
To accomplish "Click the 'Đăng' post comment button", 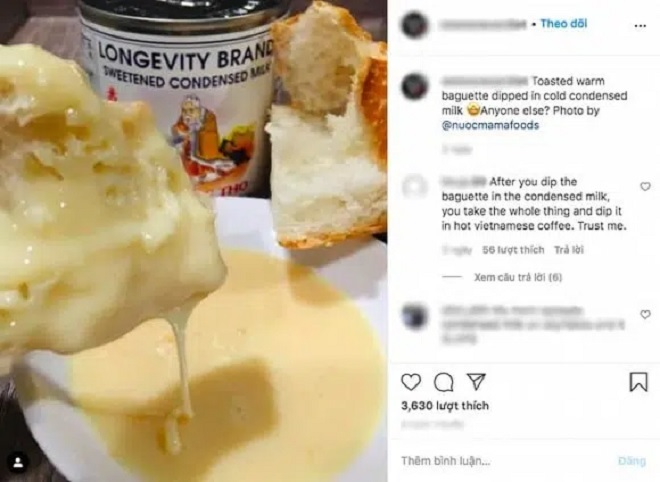I will (632, 461).
